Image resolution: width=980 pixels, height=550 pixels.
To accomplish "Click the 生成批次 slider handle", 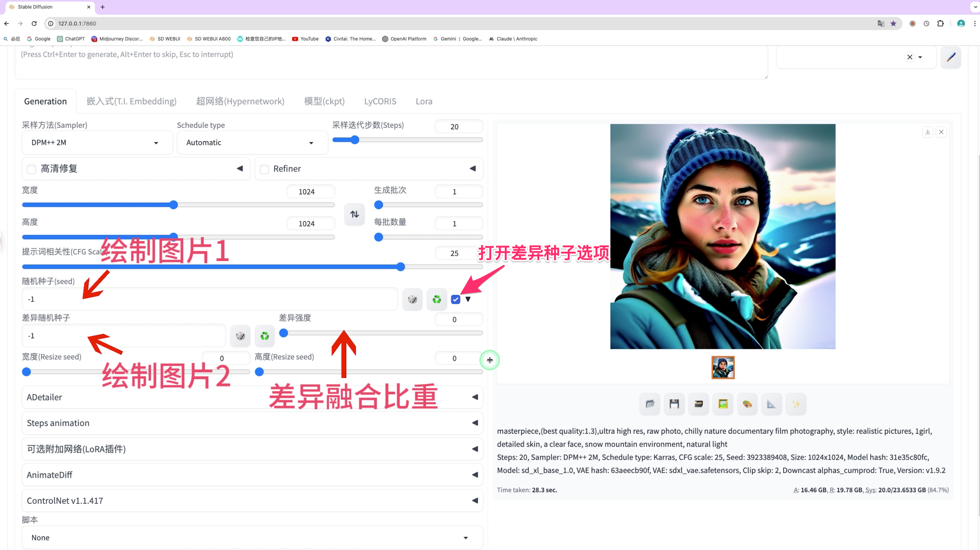I will click(378, 205).
